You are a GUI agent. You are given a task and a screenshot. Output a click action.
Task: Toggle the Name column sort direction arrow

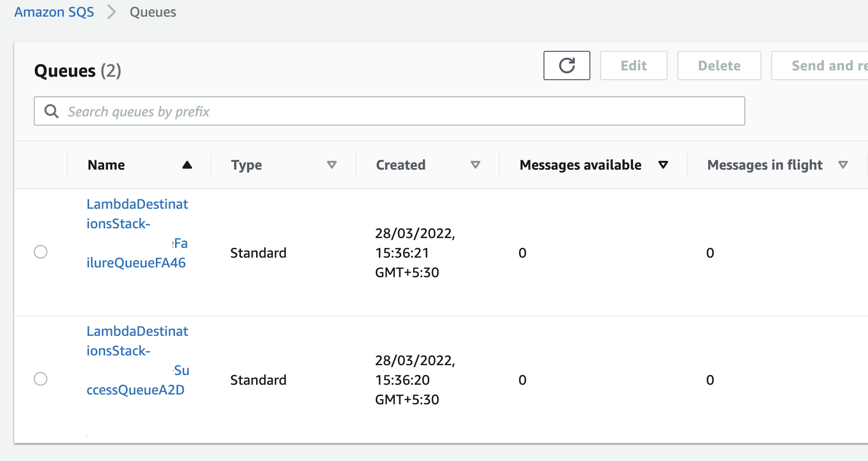coord(187,165)
